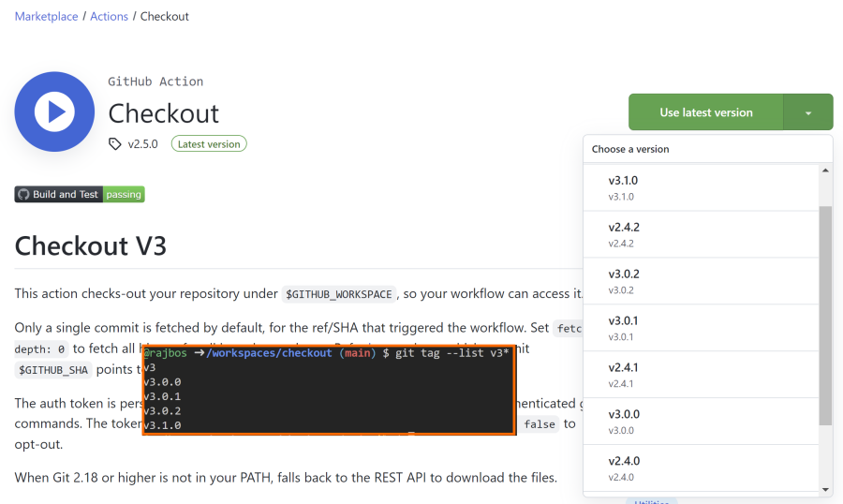Select version v2.4.2 from the list
The height and width of the screenshot is (504, 843).
point(701,234)
